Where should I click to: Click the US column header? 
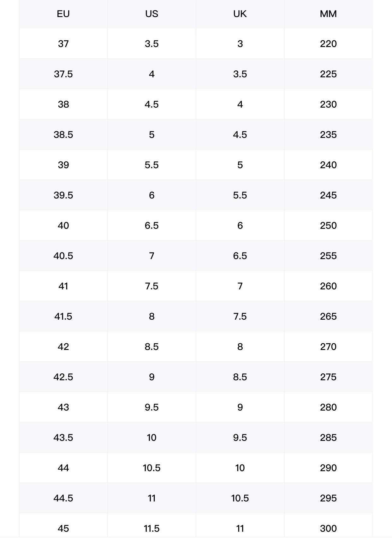coord(151,14)
